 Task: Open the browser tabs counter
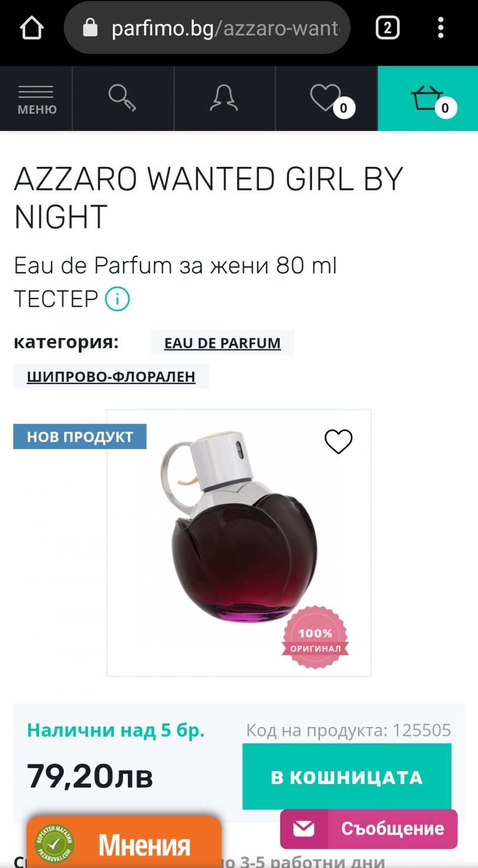tap(387, 28)
